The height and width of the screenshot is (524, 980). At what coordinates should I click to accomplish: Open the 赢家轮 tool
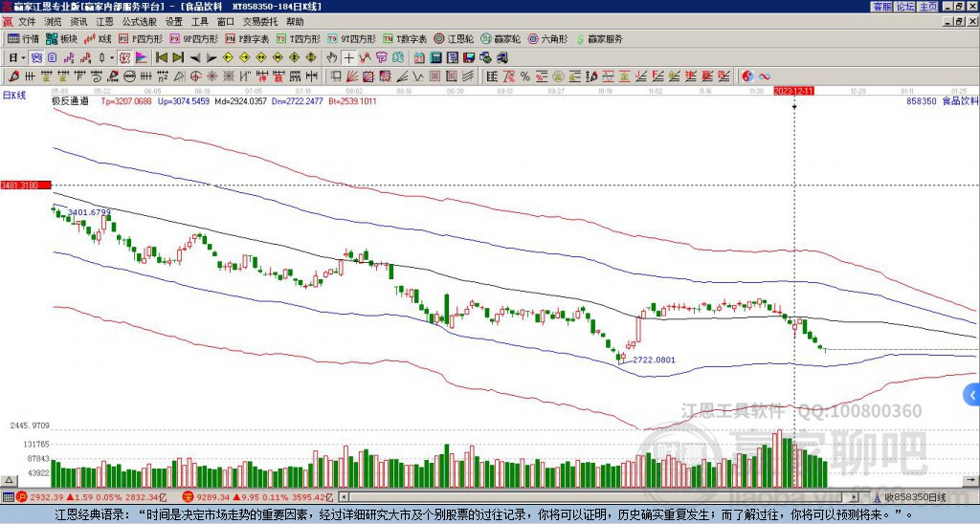point(501,39)
